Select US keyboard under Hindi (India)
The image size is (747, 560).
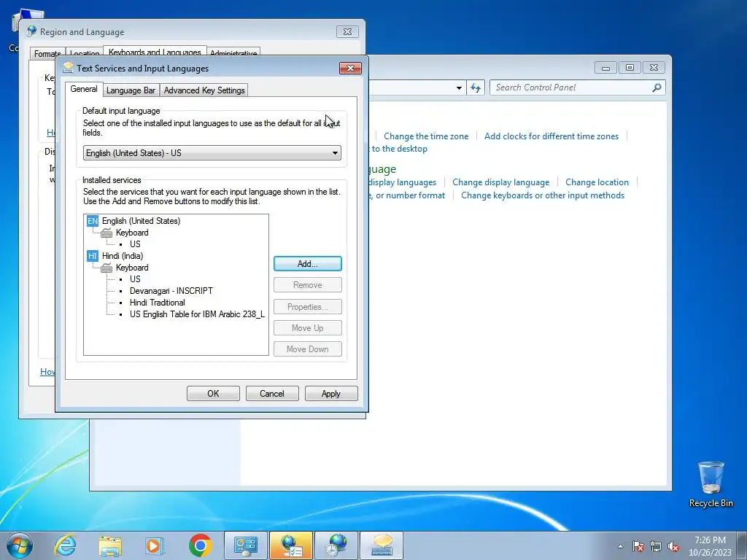pyautogui.click(x=135, y=279)
